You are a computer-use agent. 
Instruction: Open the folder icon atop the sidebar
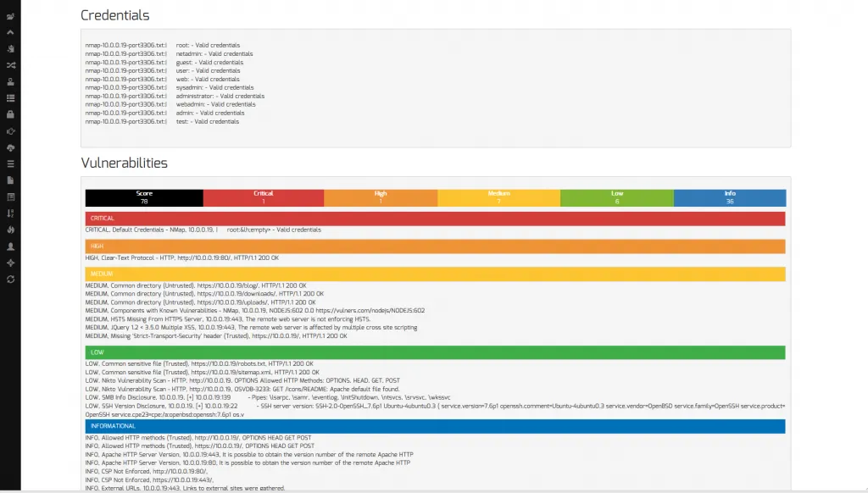[10, 17]
